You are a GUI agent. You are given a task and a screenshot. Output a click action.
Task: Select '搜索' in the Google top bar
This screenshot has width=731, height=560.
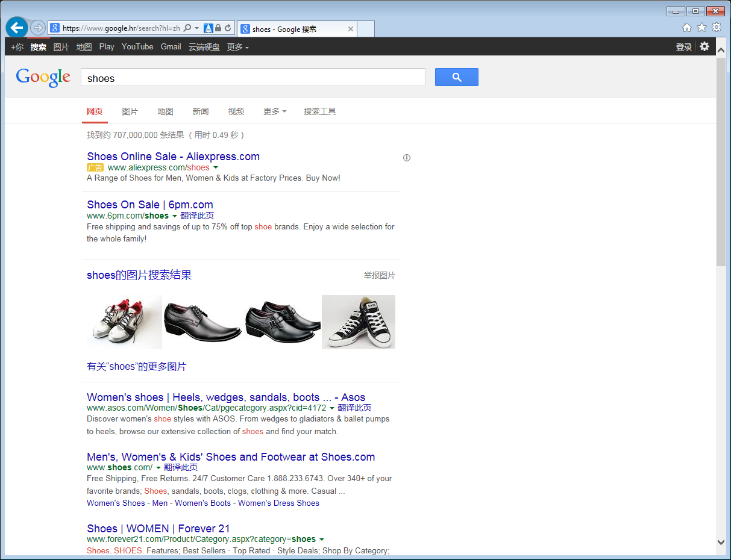39,47
